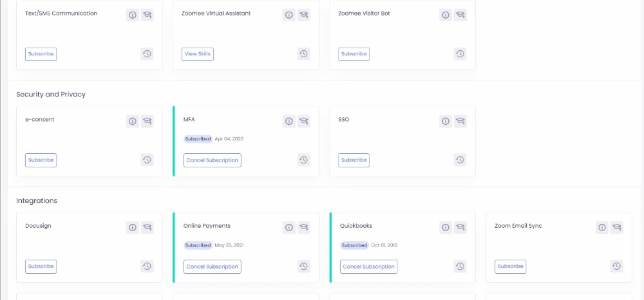Open training icon for Docusign
The width and height of the screenshot is (644, 300).
coord(147,227)
